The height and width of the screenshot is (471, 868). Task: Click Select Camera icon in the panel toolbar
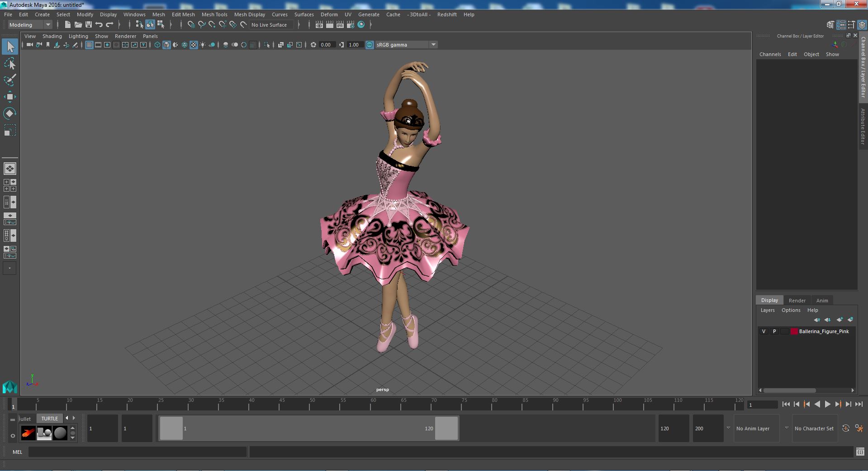pyautogui.click(x=30, y=45)
